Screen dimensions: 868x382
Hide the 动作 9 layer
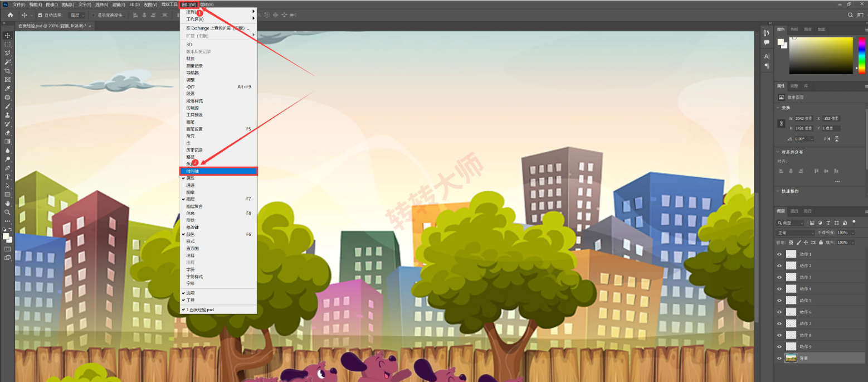point(779,347)
